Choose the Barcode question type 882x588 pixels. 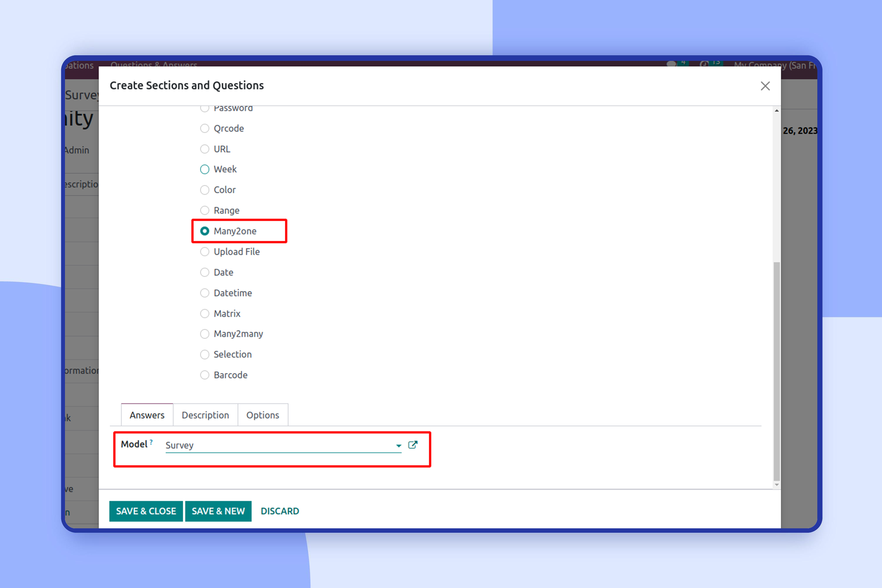coord(204,375)
